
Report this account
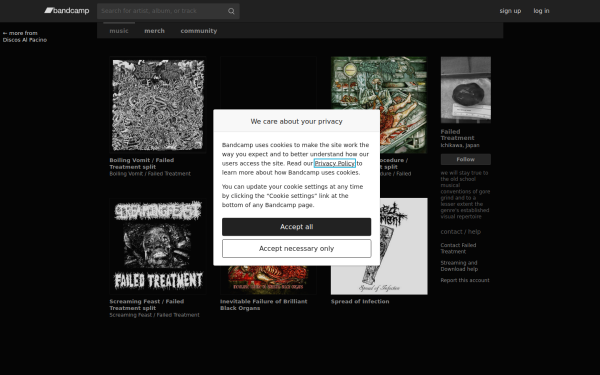click(465, 280)
